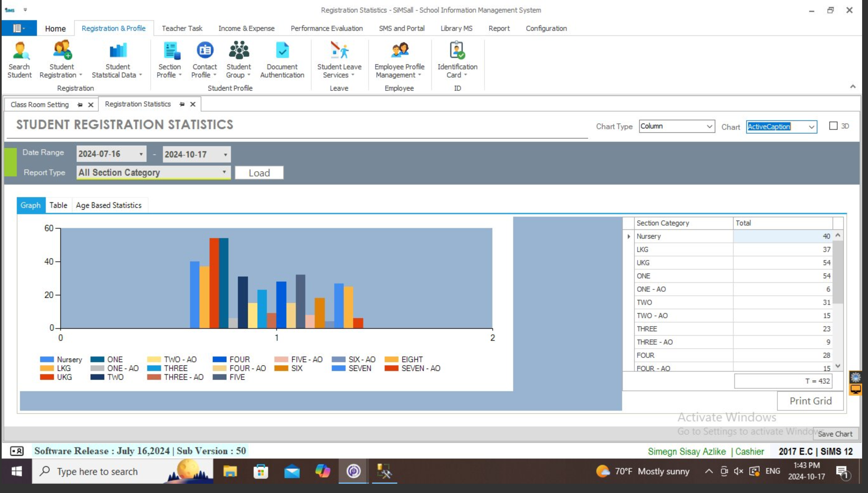Switch to Age Based Statistics tab
Image resolution: width=868 pixels, height=493 pixels.
(109, 205)
